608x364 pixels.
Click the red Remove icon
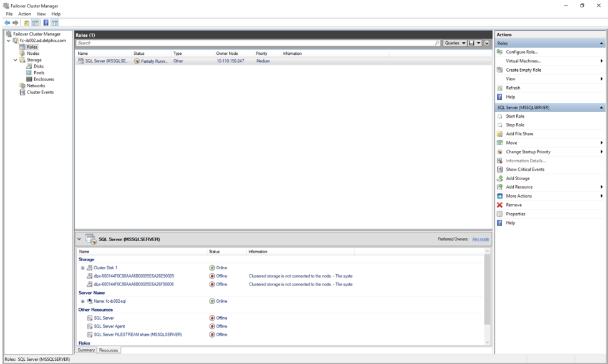pos(499,205)
